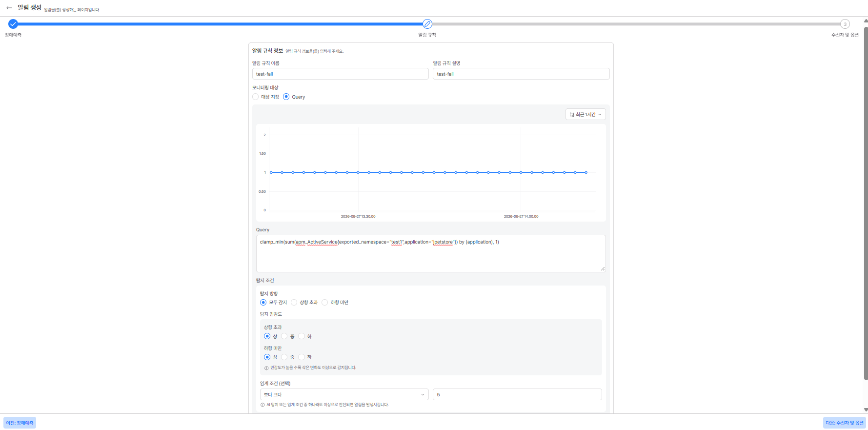The width and height of the screenshot is (868, 430).
Task: Click the Query textarea with clamp_min expression
Action: [x=431, y=254]
